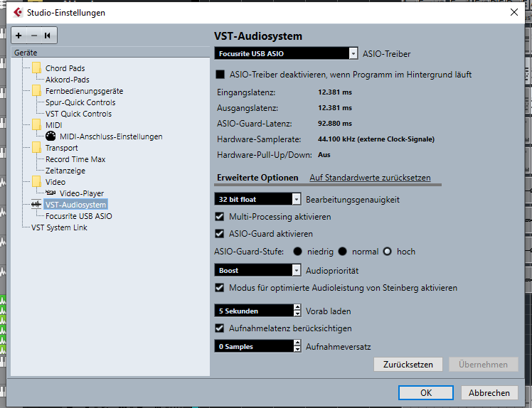Viewport: 532px width, 408px height.
Task: Click the Transport tree label
Action: point(61,148)
